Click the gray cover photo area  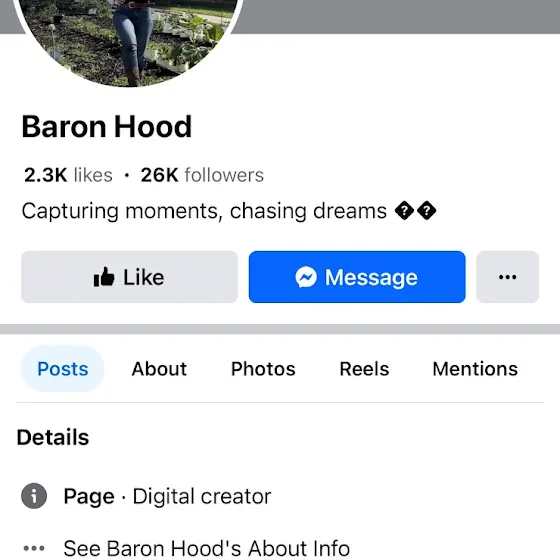point(396,16)
